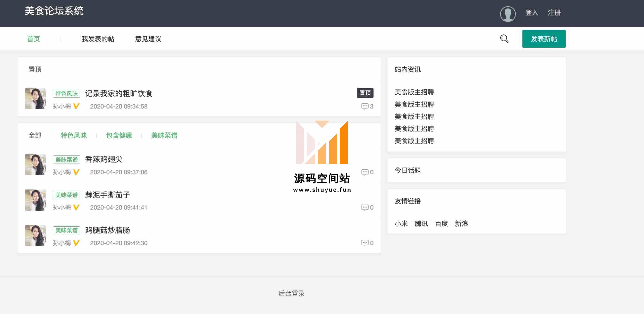Image resolution: width=644 pixels, height=314 pixels.
Task: Click the 小米 friendly link
Action: click(401, 224)
